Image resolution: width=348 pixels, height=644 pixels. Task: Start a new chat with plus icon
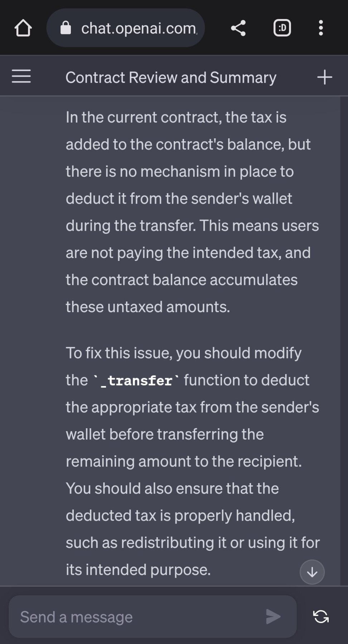click(325, 77)
